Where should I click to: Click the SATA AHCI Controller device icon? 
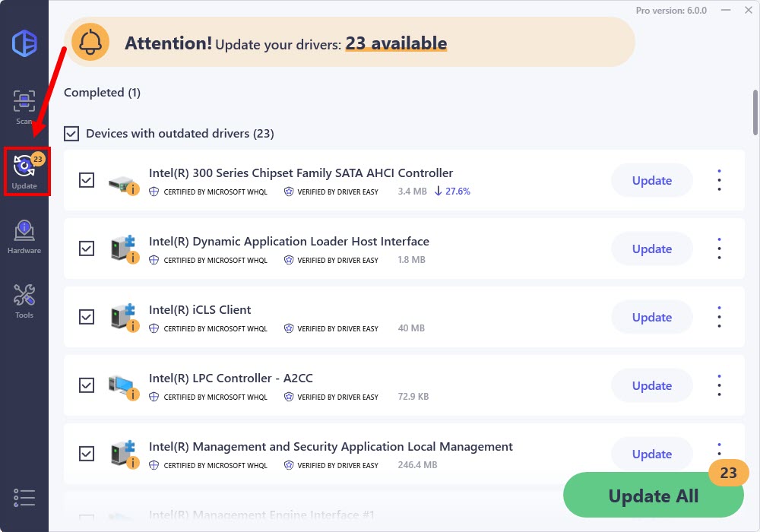122,182
